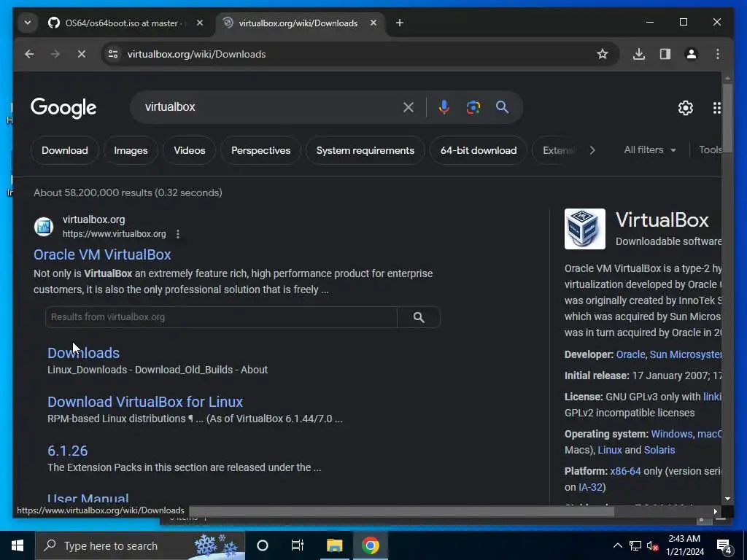Expand the All filters dropdown
This screenshot has height=560, width=747.
click(650, 150)
